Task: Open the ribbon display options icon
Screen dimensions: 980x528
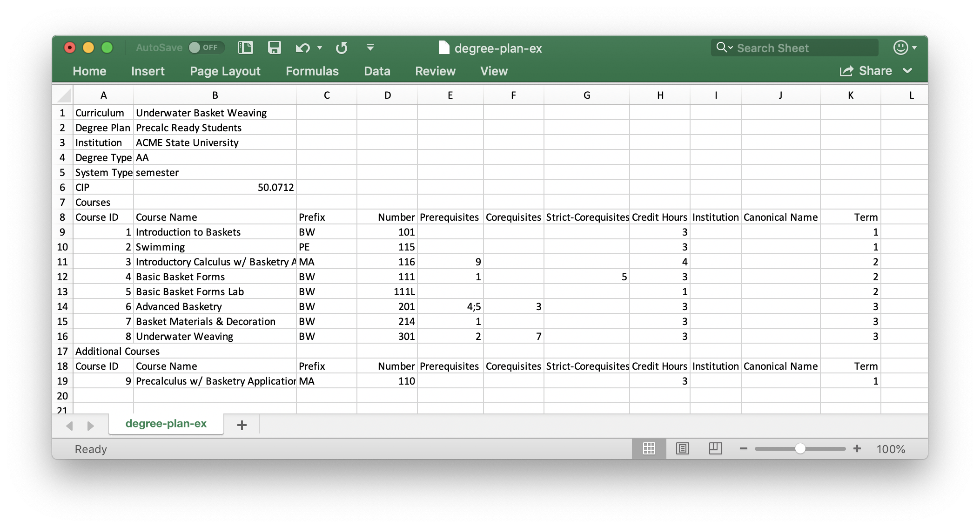Action: click(369, 47)
